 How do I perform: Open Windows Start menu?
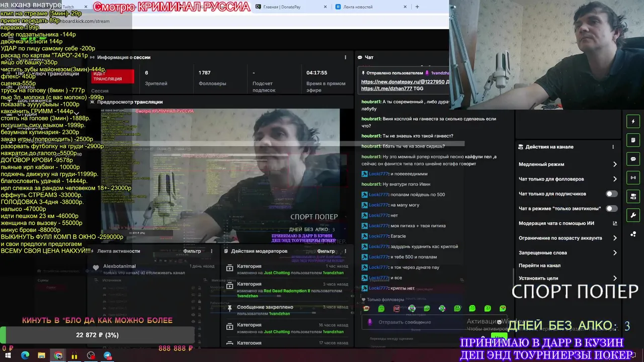click(x=9, y=355)
